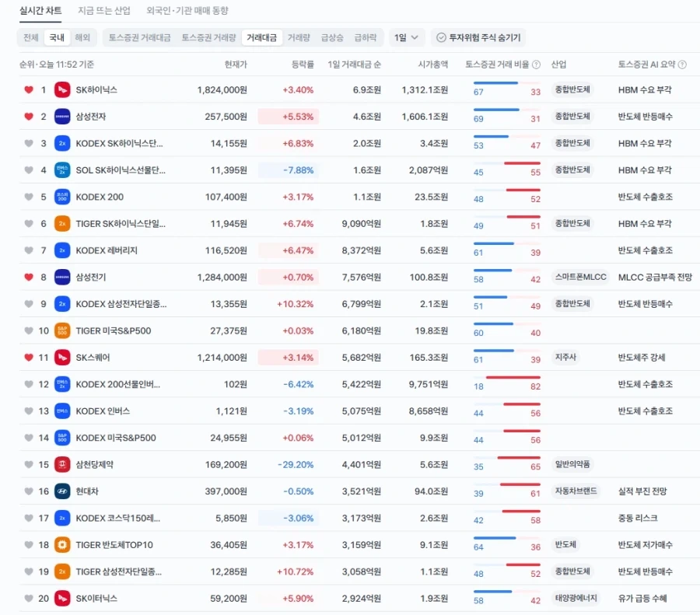Click the 현대차 Hyundai logo icon
The width and height of the screenshot is (700, 615).
(x=62, y=491)
